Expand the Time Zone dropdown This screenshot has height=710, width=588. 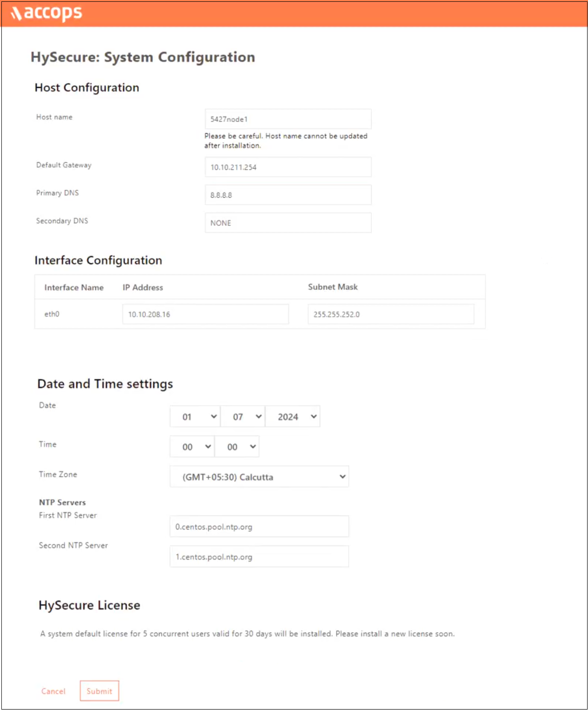click(x=259, y=477)
